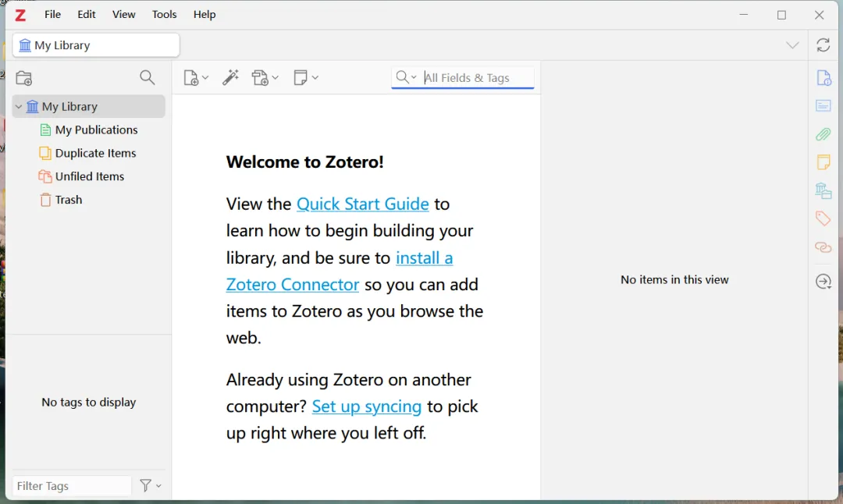This screenshot has height=504, width=843.
Task: Open the File menu
Action: coord(52,15)
